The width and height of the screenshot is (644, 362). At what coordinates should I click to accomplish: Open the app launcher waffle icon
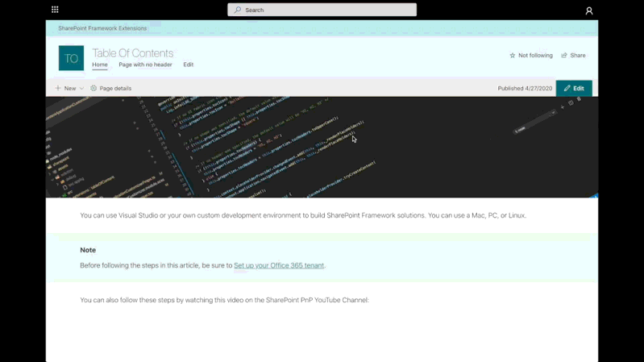pyautogui.click(x=55, y=10)
